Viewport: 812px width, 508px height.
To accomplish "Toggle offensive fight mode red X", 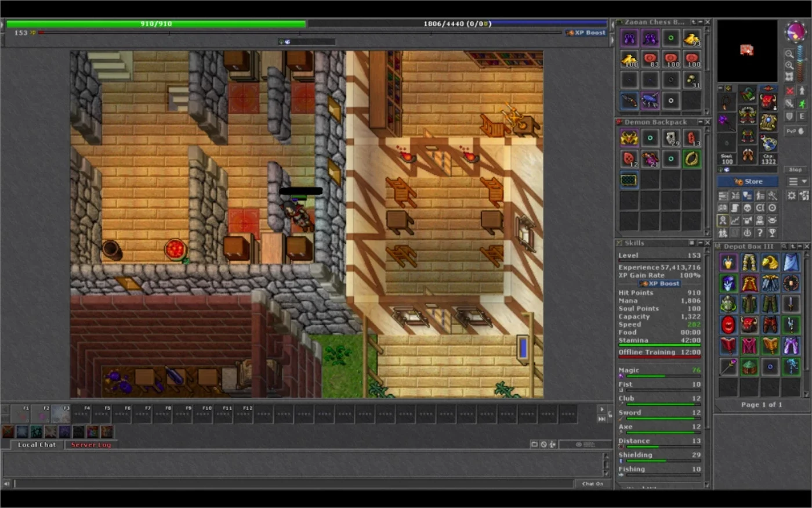I will pos(789,91).
